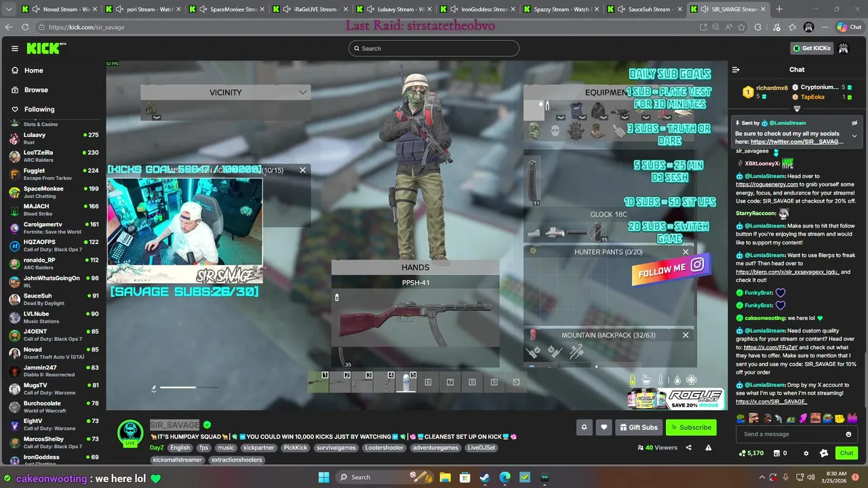Switch to IronGoddess Stream browser tab
Screen dimensions: 868x488
coord(479,9)
